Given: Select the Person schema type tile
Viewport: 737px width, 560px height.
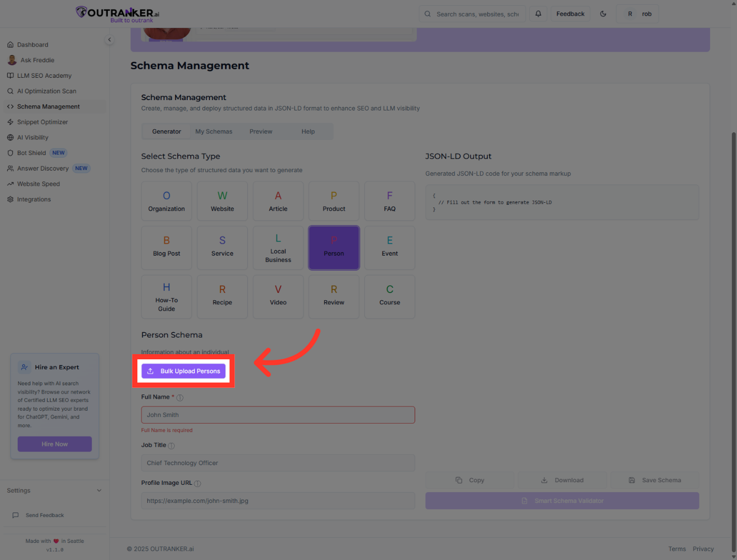Looking at the screenshot, I should pyautogui.click(x=334, y=247).
